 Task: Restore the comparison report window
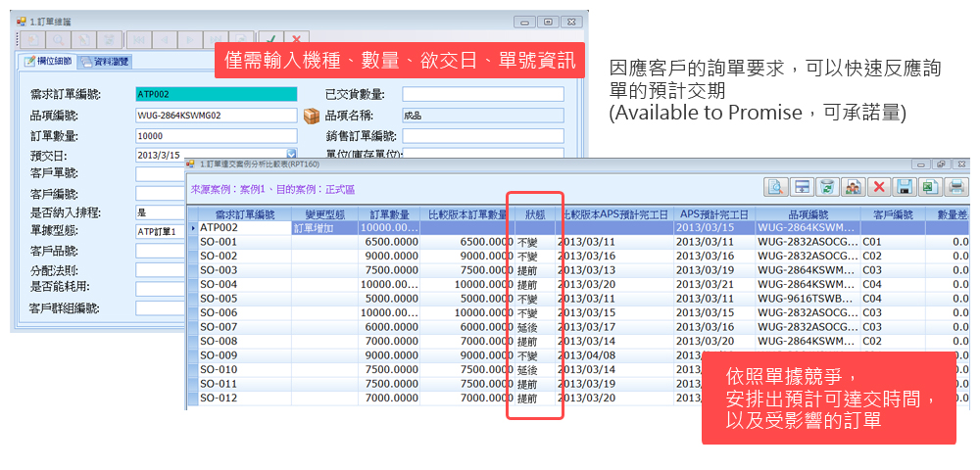(x=940, y=164)
